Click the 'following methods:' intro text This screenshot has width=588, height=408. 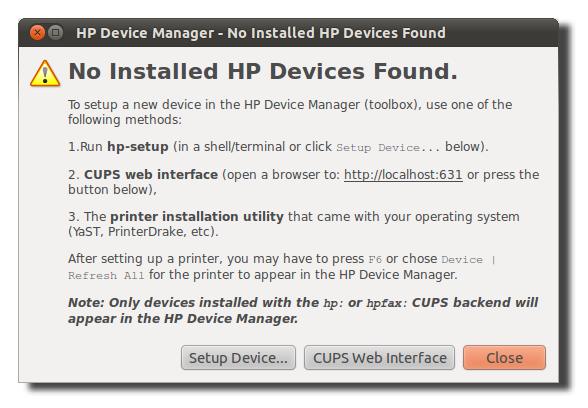tap(125, 120)
